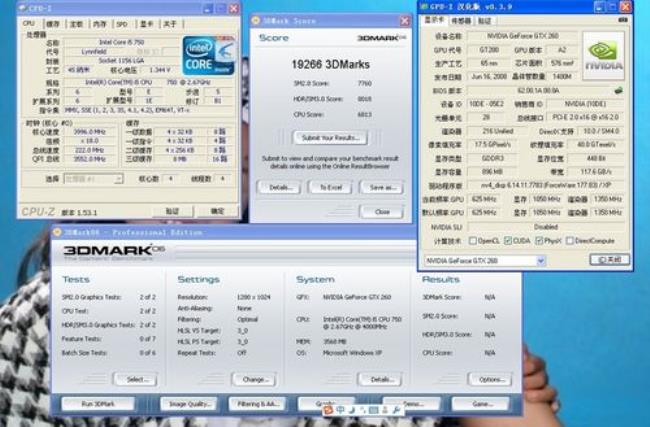Screen dimensions: 650x427
Task: Click the Demo button in 3DMark06
Action: coord(412,403)
